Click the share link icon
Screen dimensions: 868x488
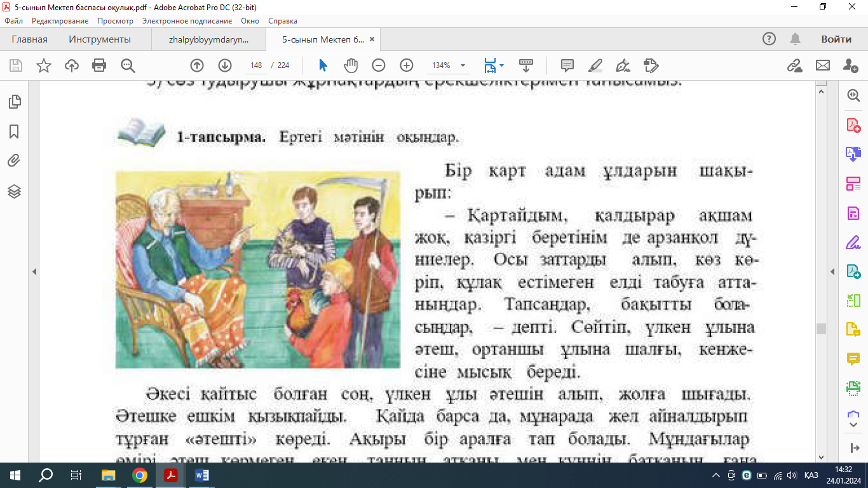click(x=794, y=65)
